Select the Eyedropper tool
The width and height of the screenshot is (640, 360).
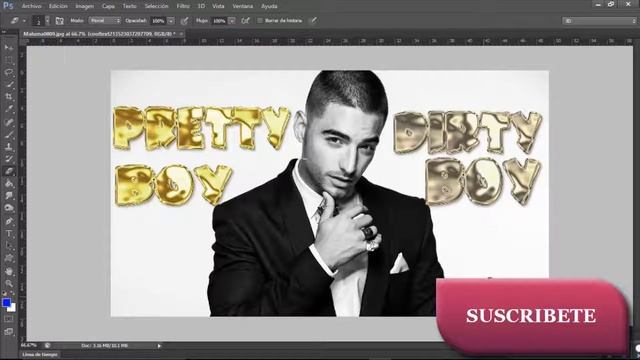tap(9, 109)
